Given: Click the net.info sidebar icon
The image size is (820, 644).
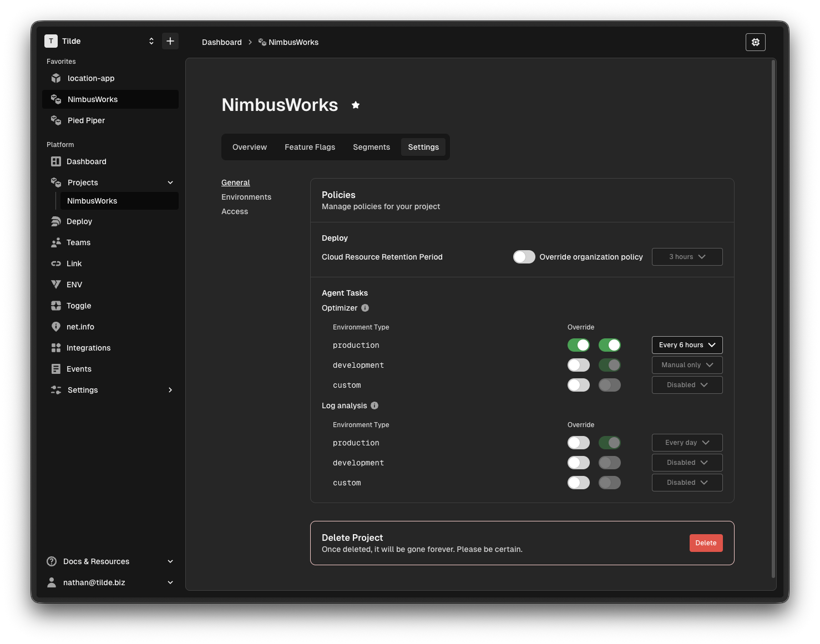Looking at the screenshot, I should pyautogui.click(x=56, y=327).
